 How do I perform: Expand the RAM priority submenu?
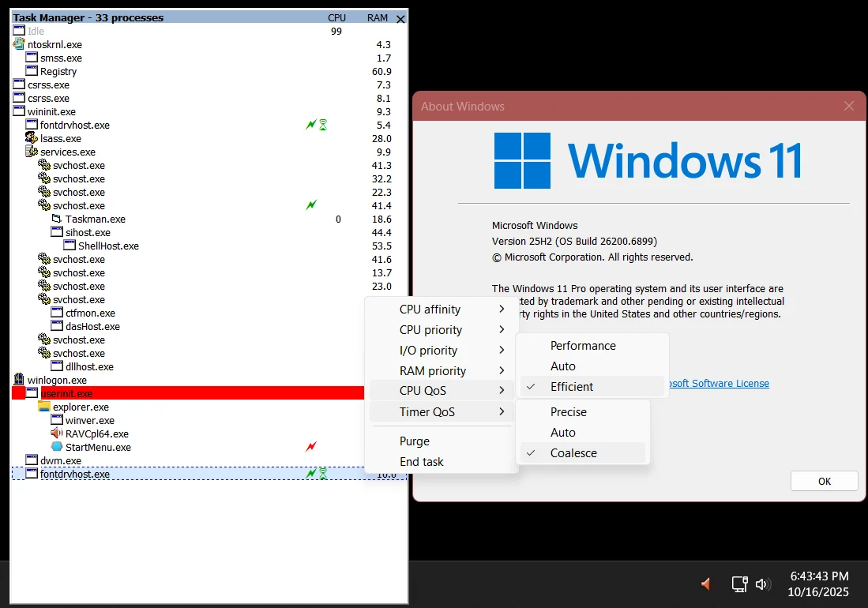click(x=442, y=370)
